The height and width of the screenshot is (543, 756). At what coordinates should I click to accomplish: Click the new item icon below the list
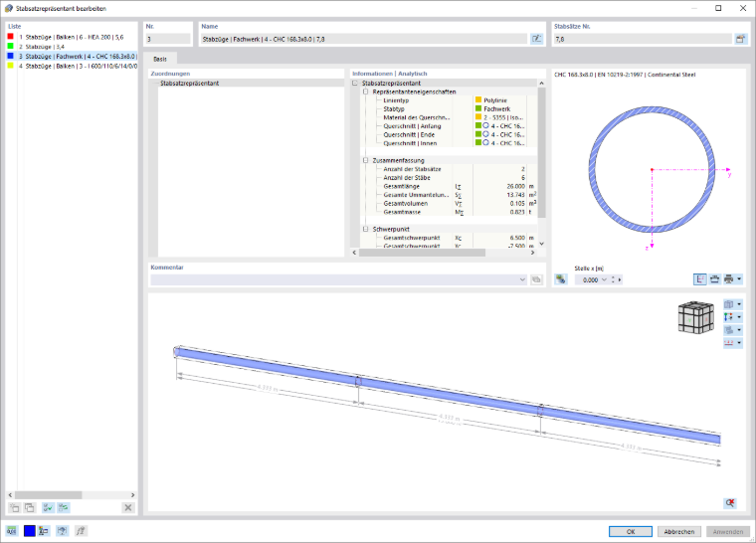coord(15,507)
